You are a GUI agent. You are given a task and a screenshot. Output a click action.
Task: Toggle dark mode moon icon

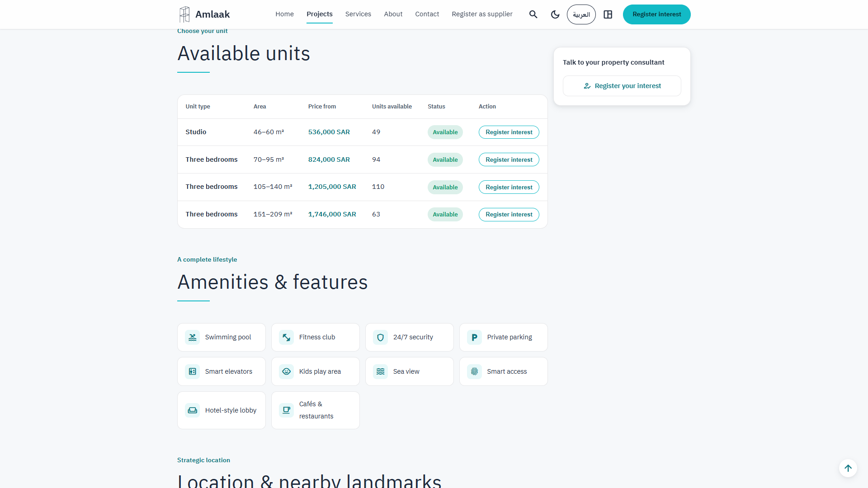(x=555, y=14)
